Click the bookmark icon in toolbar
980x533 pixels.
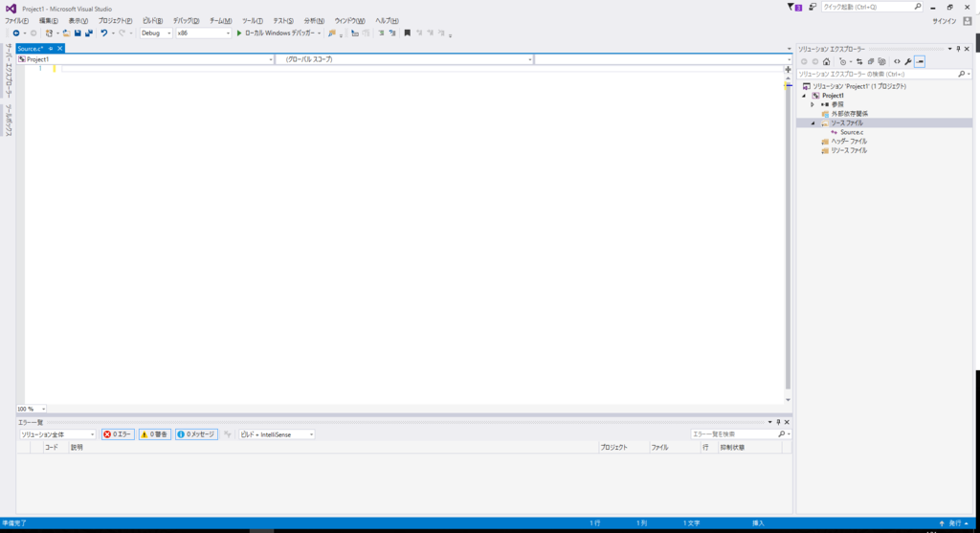[407, 33]
